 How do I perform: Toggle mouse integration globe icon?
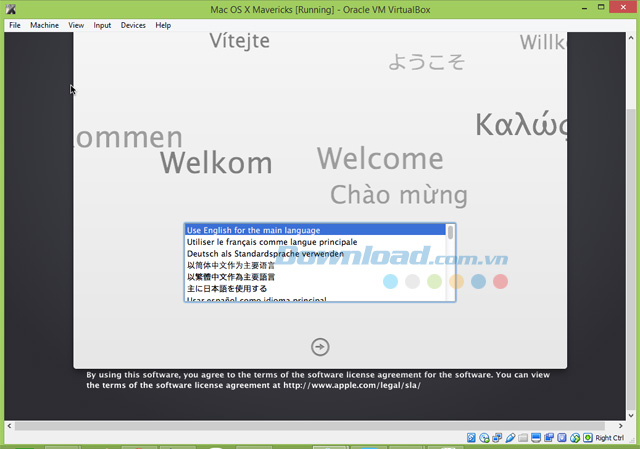tap(575, 438)
